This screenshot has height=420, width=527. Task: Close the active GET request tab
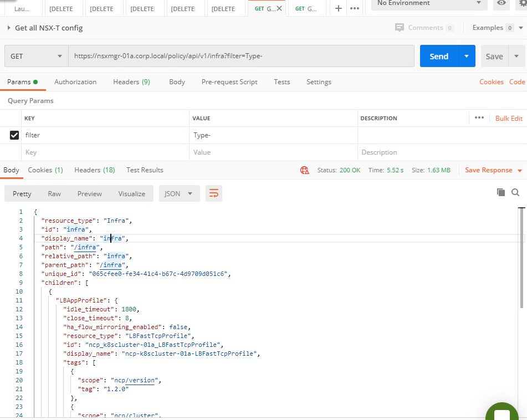click(x=279, y=8)
